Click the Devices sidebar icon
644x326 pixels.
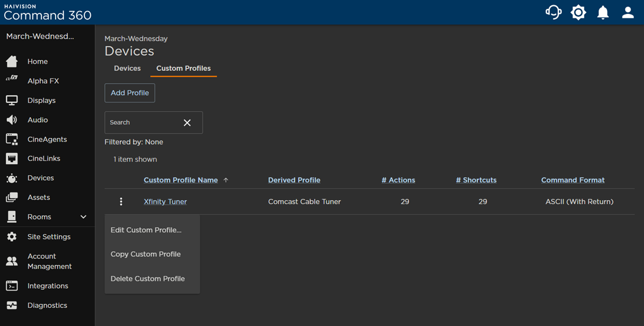12,178
